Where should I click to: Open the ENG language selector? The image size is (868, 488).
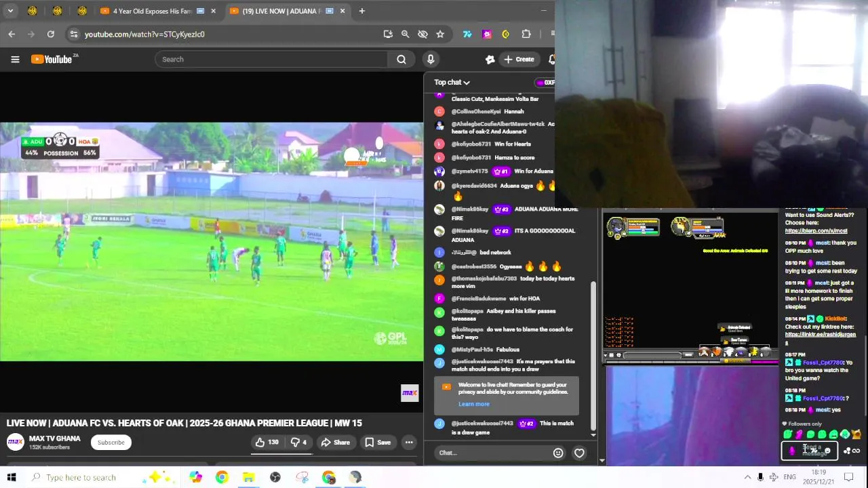789,477
